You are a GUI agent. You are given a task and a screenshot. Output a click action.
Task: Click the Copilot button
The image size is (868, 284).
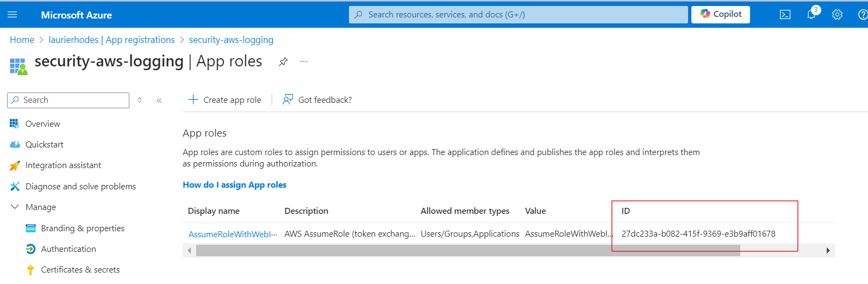(x=721, y=15)
